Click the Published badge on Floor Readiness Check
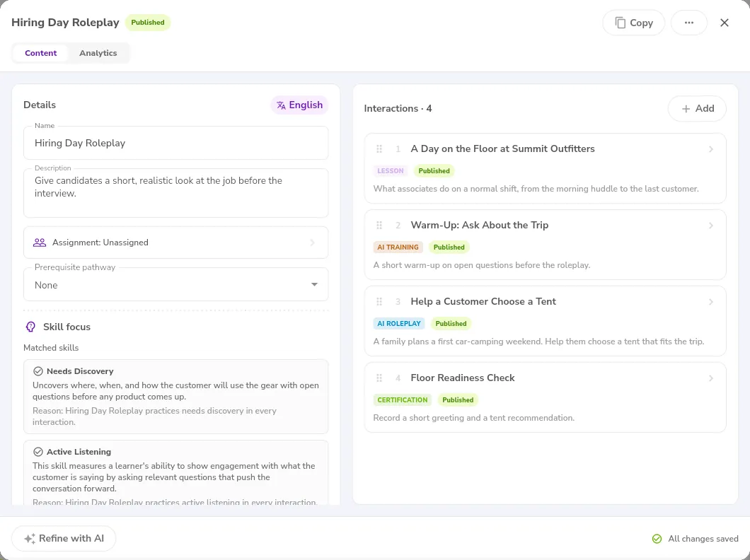Viewport: 750px width, 560px height. click(x=458, y=400)
